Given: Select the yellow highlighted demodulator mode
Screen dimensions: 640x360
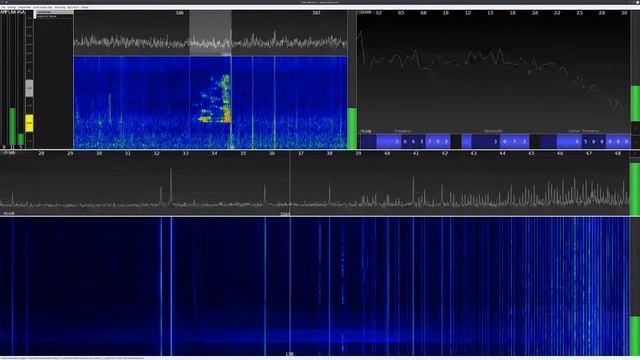Looking at the screenshot, I should [x=29, y=123].
